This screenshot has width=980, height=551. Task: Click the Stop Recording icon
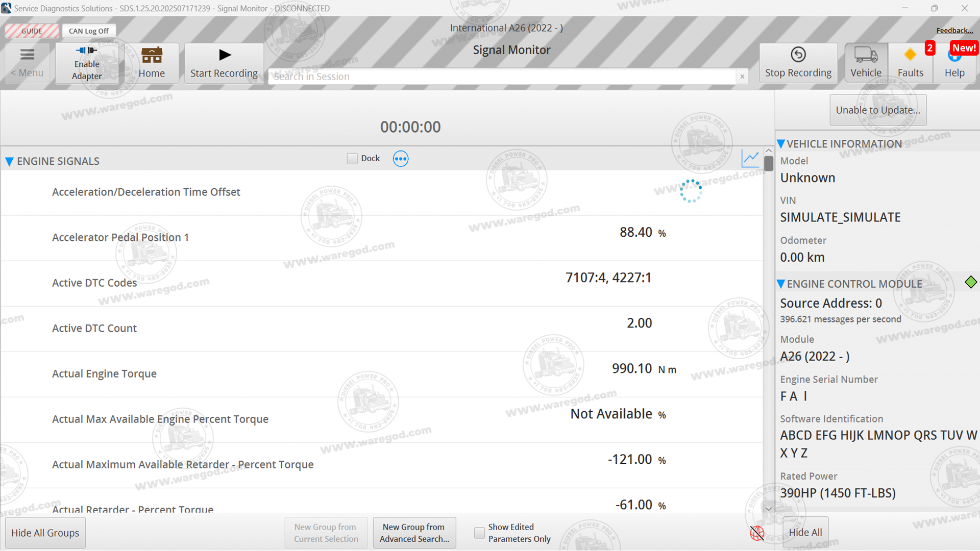[x=798, y=55]
